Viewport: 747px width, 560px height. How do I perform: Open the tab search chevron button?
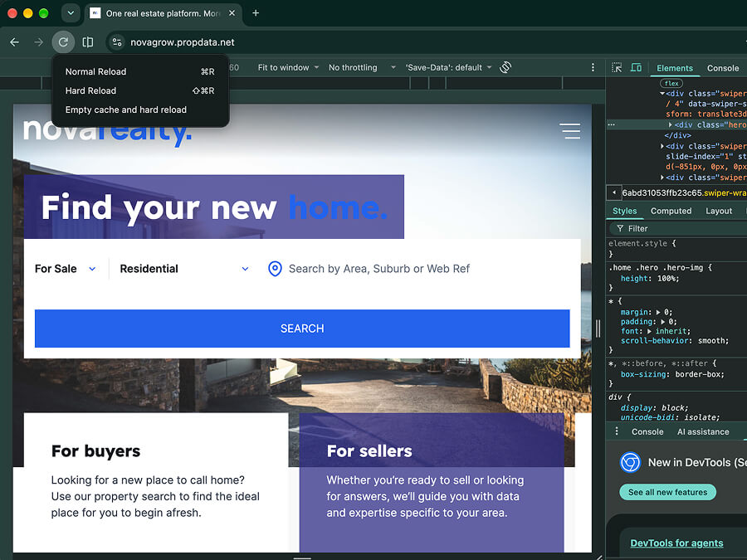click(71, 13)
